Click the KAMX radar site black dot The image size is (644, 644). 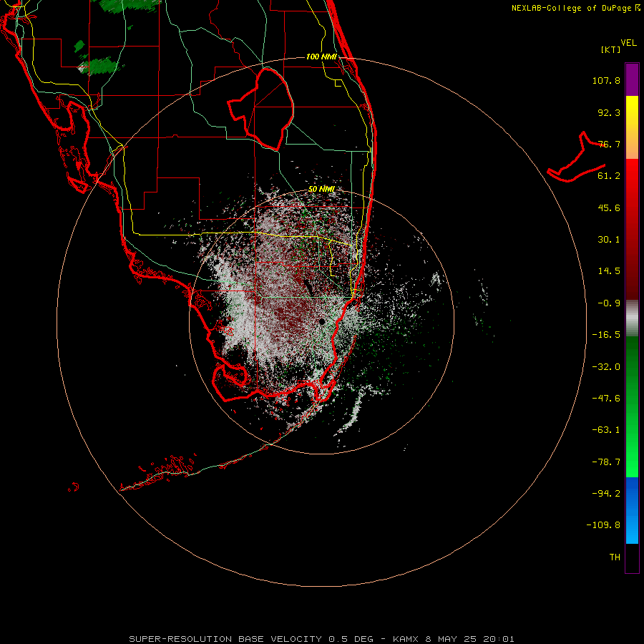321,321
